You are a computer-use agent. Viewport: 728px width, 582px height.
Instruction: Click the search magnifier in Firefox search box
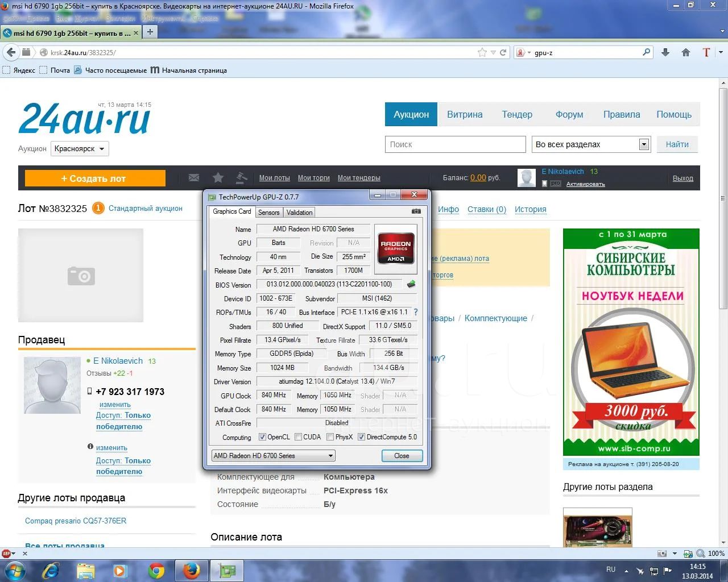tap(647, 52)
